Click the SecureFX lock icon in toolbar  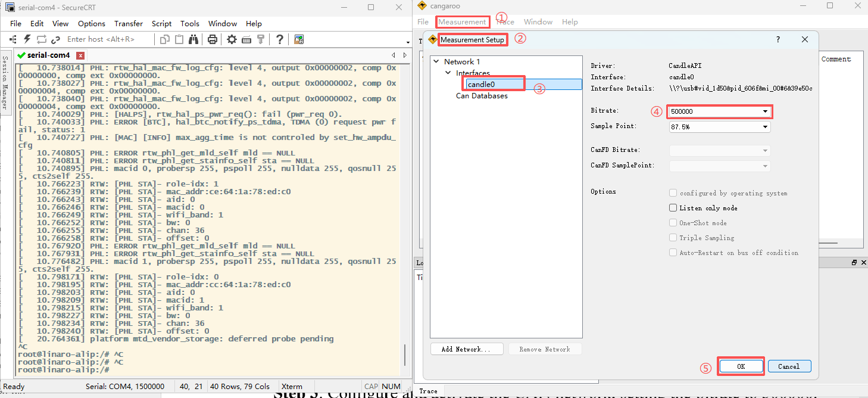click(299, 39)
